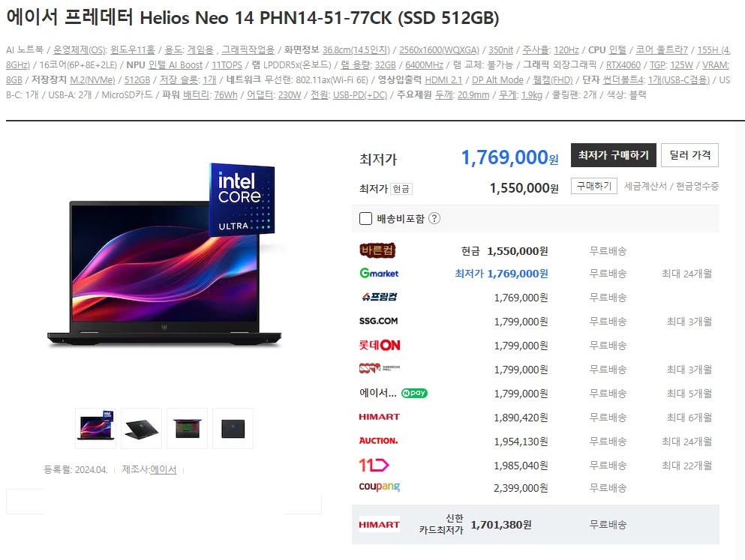Screen dimensions: 745x560
Task: Click the Gmarket seller logo
Action: [379, 274]
